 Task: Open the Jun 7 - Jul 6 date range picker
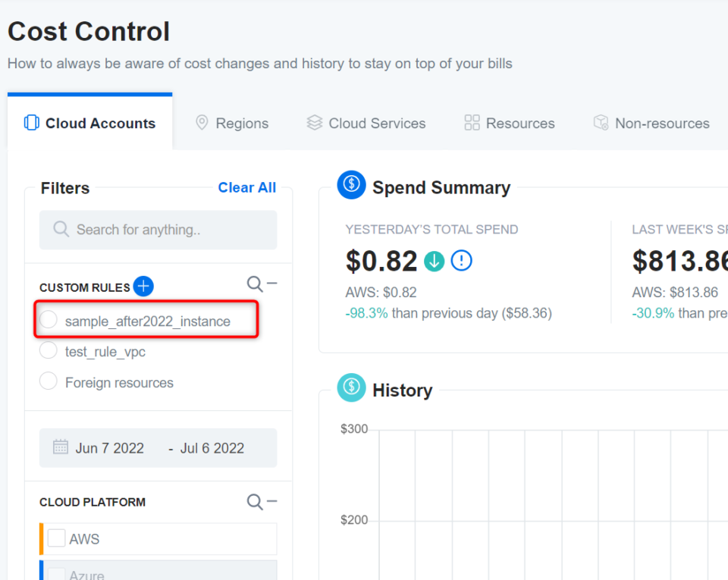click(158, 448)
